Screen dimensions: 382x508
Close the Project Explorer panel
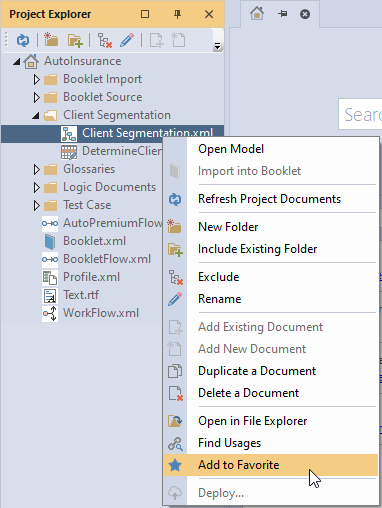tap(209, 14)
